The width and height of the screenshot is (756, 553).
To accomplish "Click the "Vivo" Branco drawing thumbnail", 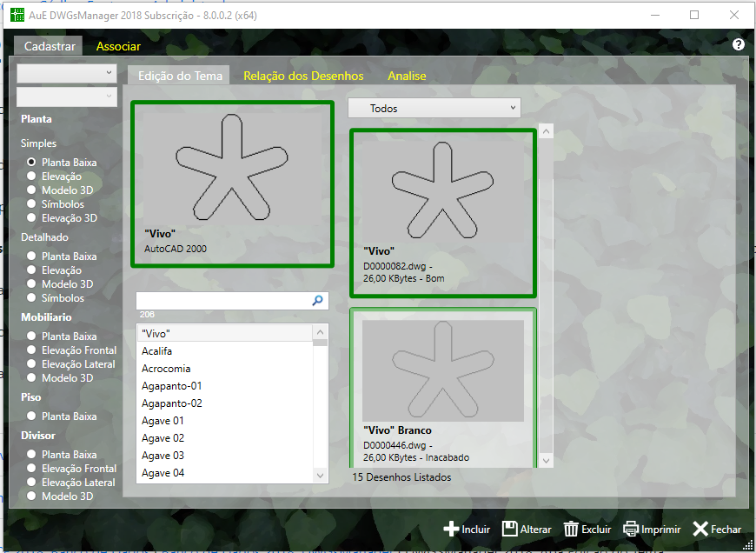I will tap(443, 371).
